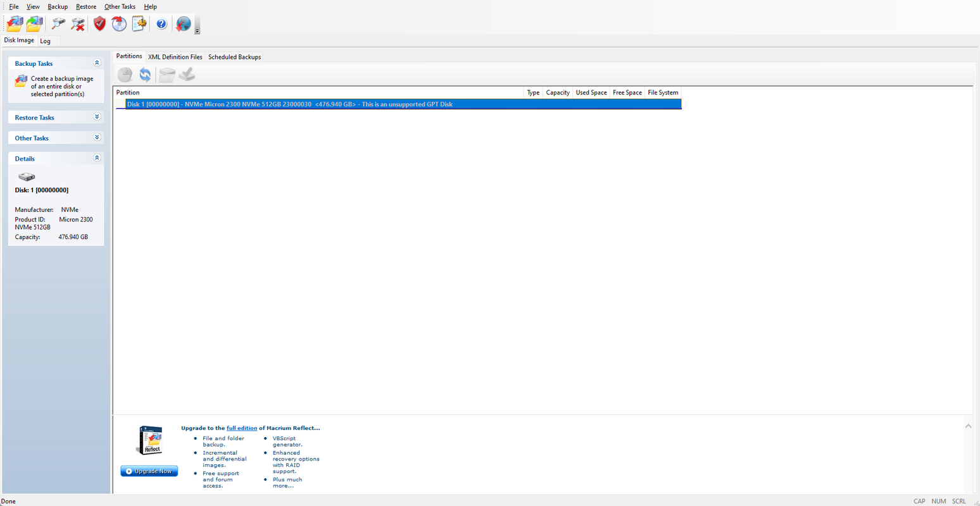Click the notepad with gear icon
Viewport: 980px width, 506px height.
(139, 24)
